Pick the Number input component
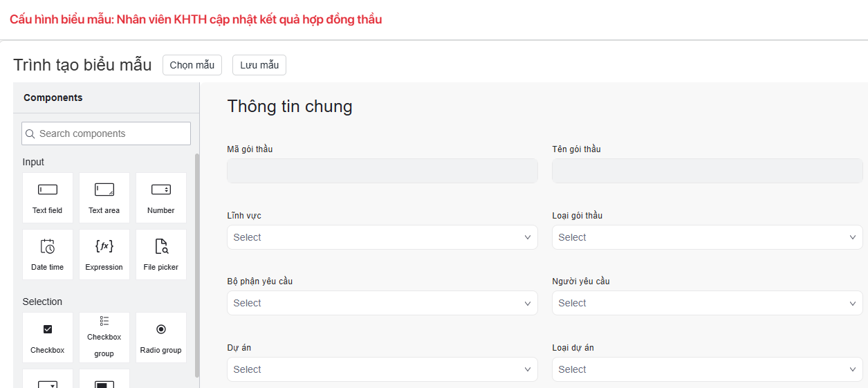This screenshot has width=868, height=388. [x=161, y=198]
